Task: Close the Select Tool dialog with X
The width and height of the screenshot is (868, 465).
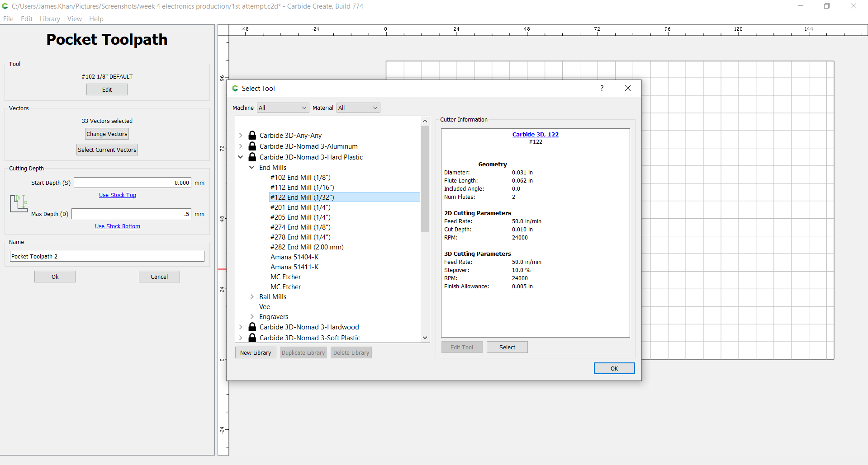Action: 628,88
